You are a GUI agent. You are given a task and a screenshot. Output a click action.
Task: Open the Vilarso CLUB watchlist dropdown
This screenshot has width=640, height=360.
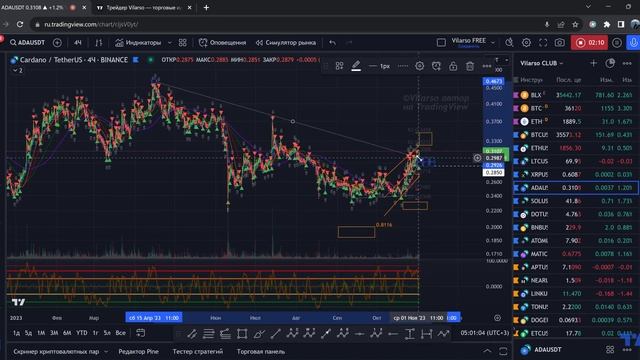[x=542, y=63]
